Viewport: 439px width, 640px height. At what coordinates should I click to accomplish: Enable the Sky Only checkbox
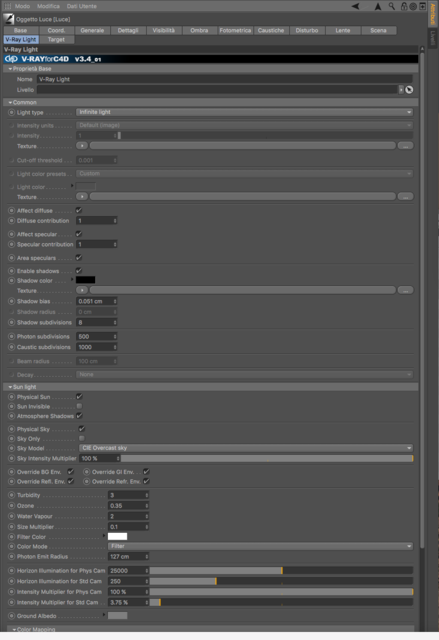click(82, 438)
